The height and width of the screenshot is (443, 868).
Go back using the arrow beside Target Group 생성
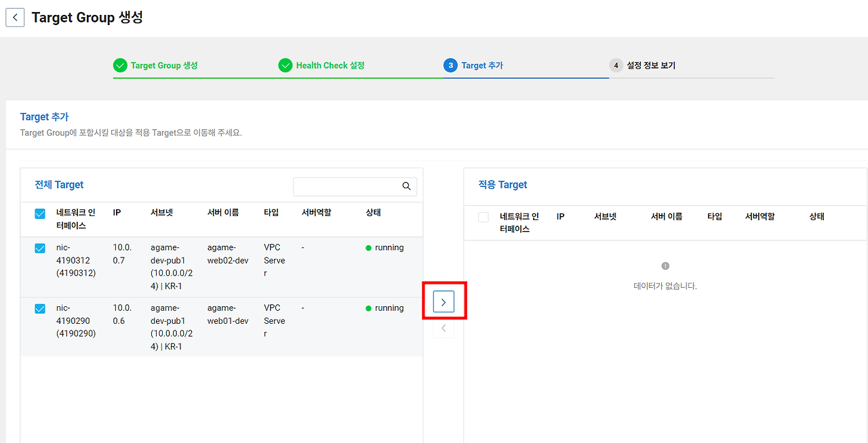point(15,18)
